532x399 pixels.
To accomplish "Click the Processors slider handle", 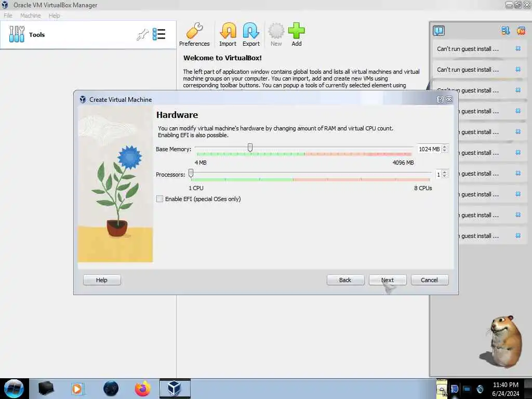I will (191, 173).
